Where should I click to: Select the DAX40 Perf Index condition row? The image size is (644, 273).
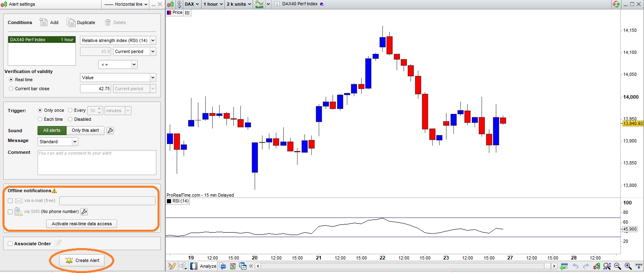tap(42, 40)
